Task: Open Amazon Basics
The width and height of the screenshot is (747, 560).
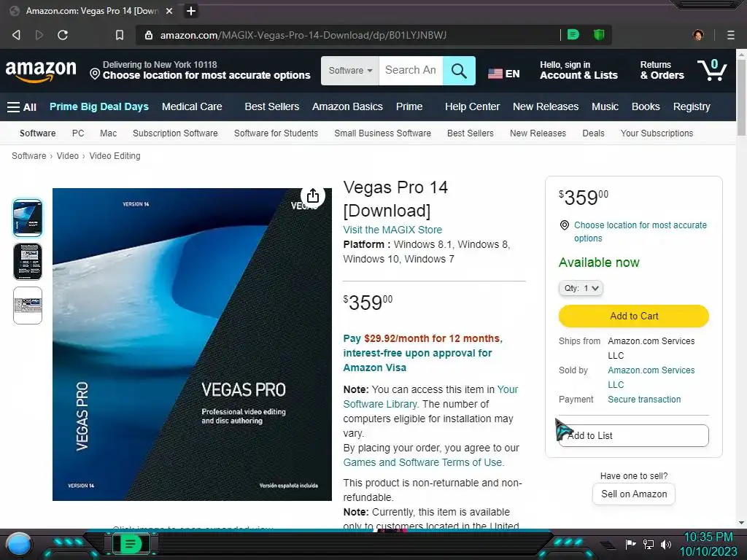Action: pyautogui.click(x=347, y=106)
